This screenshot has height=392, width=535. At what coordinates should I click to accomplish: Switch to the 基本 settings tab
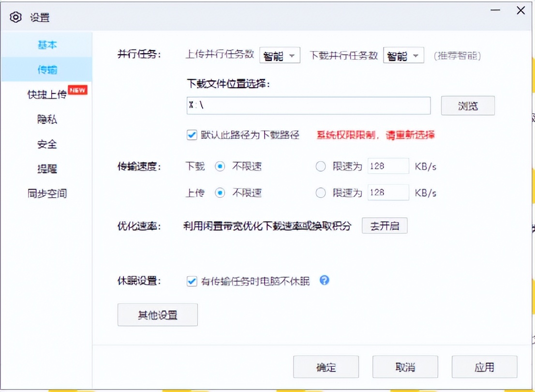(47, 45)
